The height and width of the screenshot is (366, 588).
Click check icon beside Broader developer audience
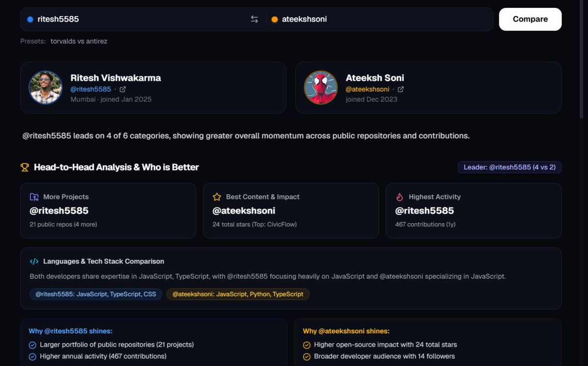[x=307, y=356]
